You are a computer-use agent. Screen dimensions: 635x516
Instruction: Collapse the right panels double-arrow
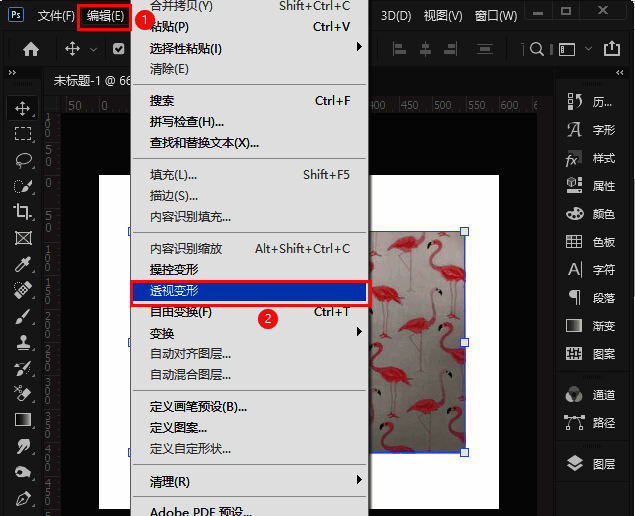620,72
